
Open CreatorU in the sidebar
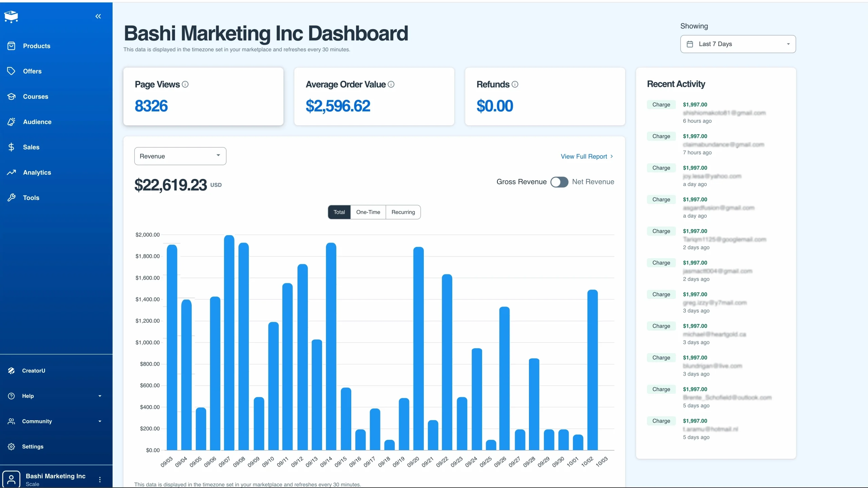coord(34,371)
